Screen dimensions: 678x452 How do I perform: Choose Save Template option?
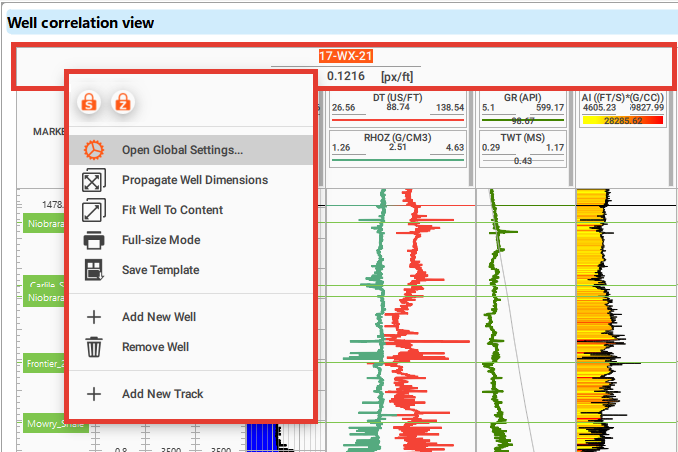[191, 270]
